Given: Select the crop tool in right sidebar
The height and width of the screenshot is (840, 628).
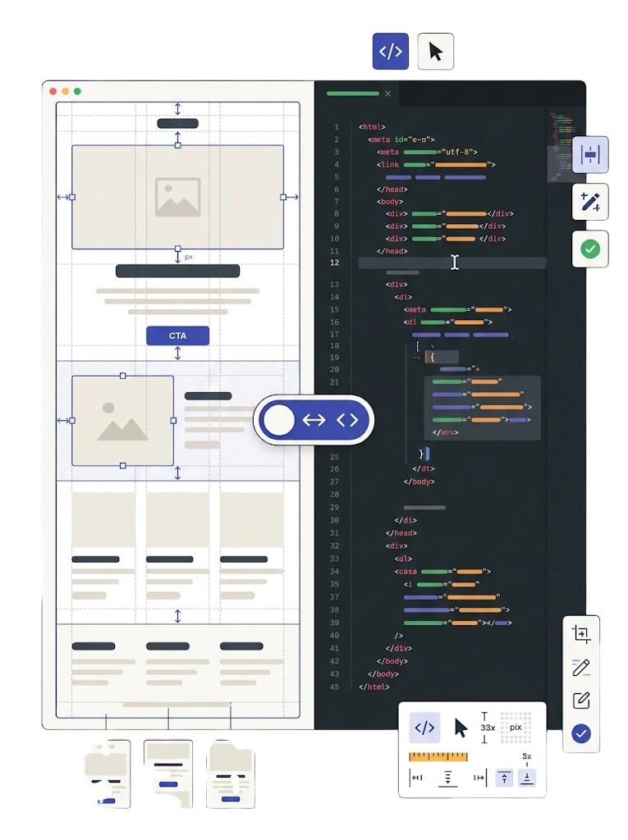Looking at the screenshot, I should pos(581,634).
